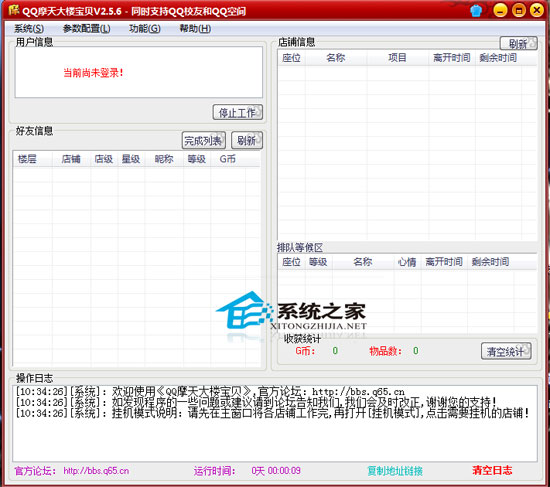The height and width of the screenshot is (487, 550).
Task: Sort friends list by 楼层 column
Action: pyautogui.click(x=33, y=159)
